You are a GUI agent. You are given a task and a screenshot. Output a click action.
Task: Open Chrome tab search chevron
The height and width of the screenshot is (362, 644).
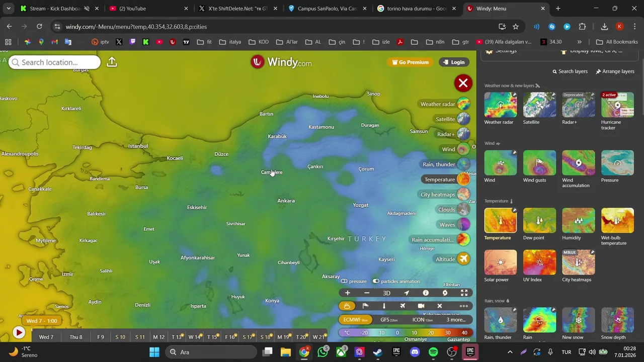(9, 9)
